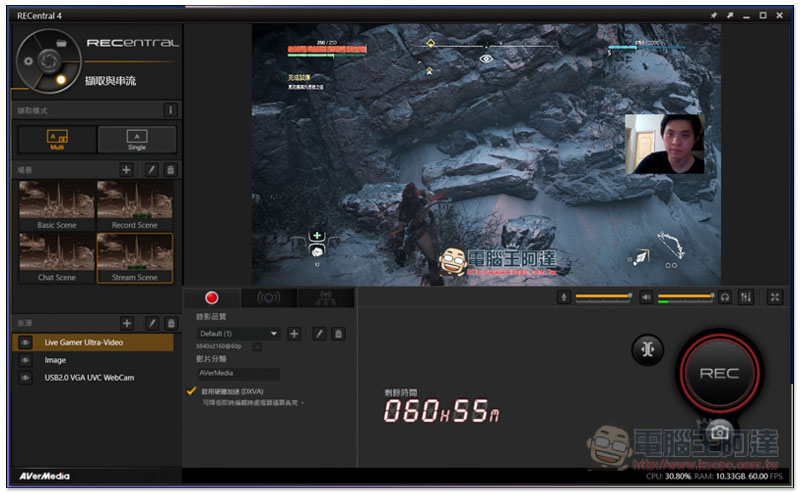Switch to the Record tab with red dot

coord(211,298)
